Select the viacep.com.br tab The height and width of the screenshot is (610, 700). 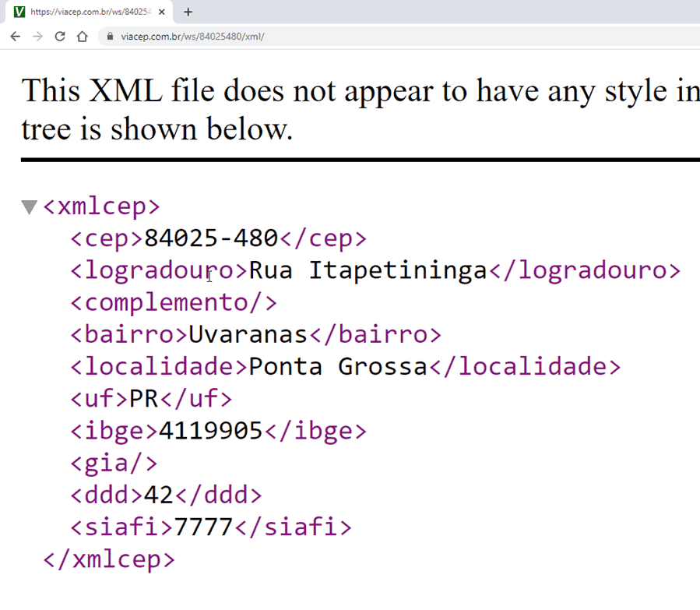pos(90,12)
